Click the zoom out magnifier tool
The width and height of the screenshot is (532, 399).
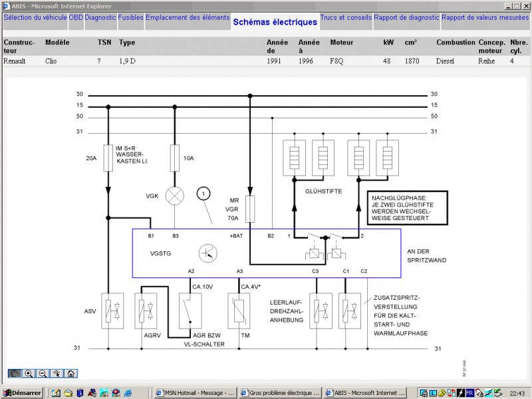[x=43, y=374]
